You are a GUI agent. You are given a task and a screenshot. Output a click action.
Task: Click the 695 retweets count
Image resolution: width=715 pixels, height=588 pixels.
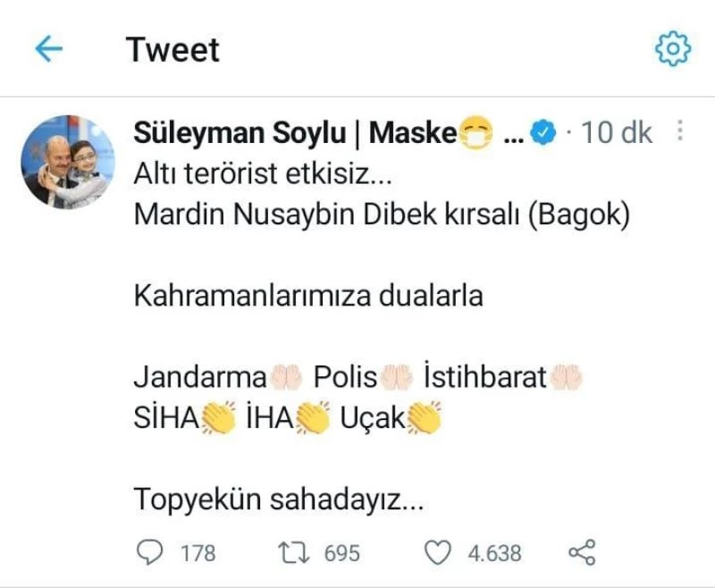(341, 554)
